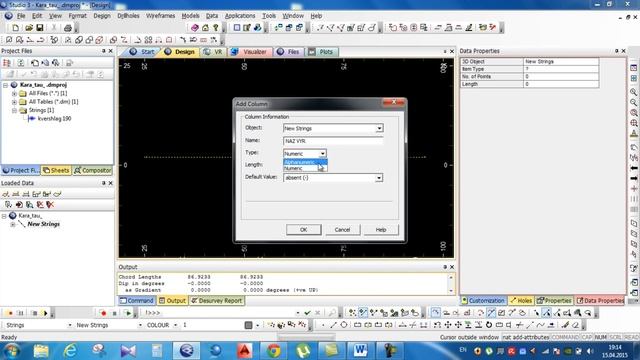Viewport: 640px width, 360px height.
Task: Switch to the VR tab
Action: [x=213, y=52]
